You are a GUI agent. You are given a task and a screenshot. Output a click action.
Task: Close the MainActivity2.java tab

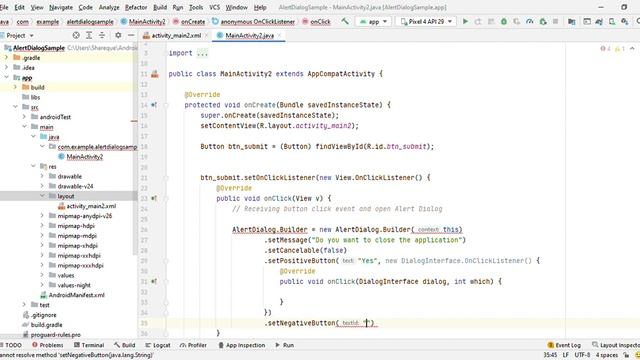point(280,36)
